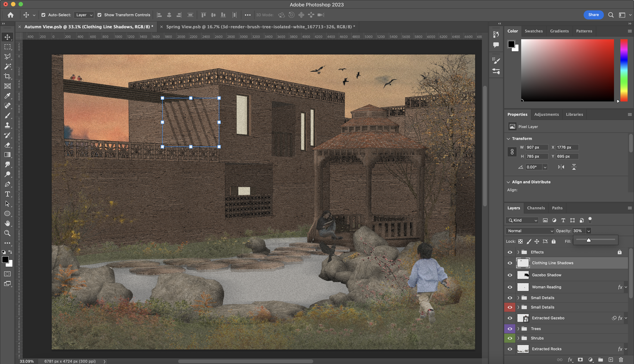Click the Share button
This screenshot has width=634, height=364.
click(593, 15)
